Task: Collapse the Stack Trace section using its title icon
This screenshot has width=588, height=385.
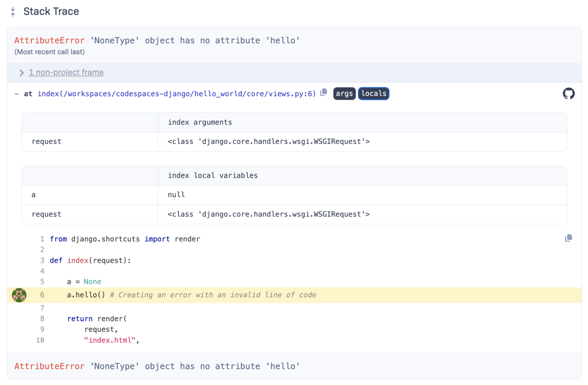Action: coord(13,12)
